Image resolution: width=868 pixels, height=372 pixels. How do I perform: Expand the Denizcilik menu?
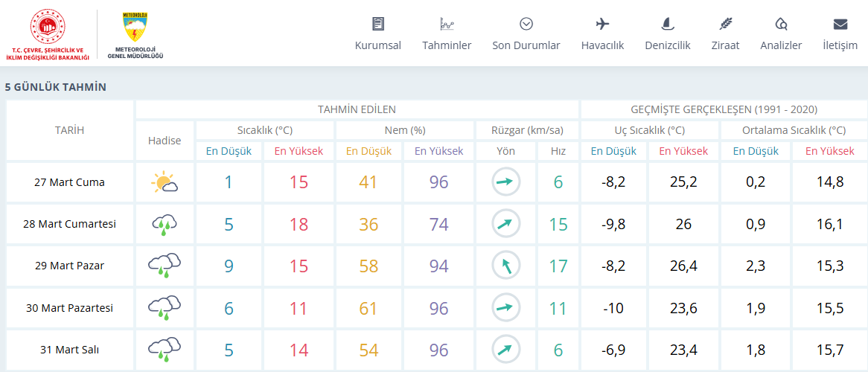point(668,34)
